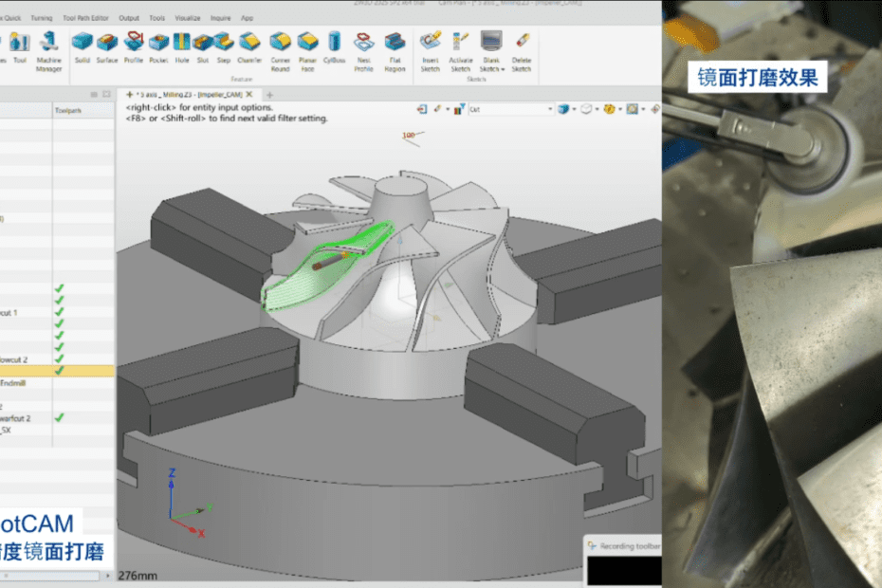This screenshot has height=588, width=882.
Task: Choose the Hole feature icon
Action: (x=181, y=43)
